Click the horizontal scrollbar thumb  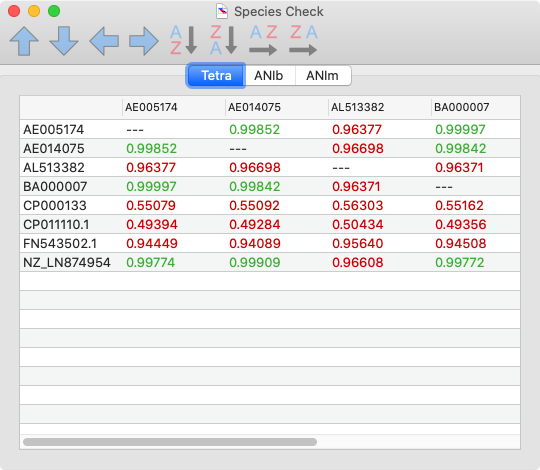[170, 442]
